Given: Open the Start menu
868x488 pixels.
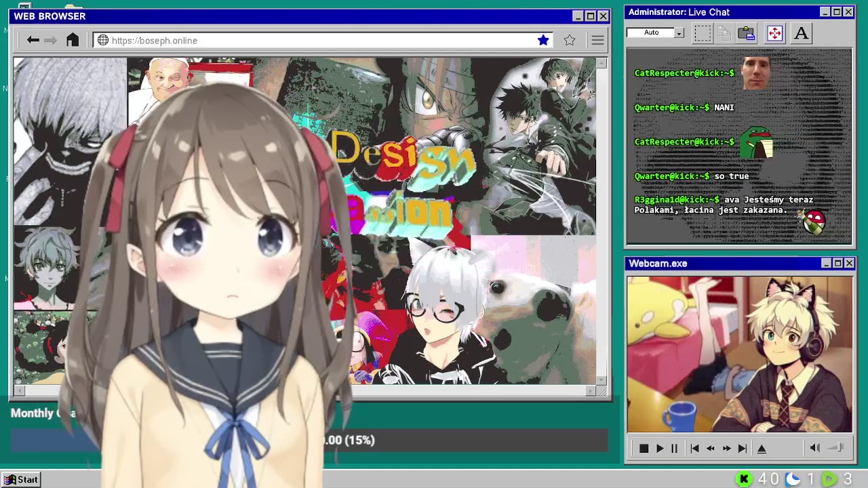Looking at the screenshot, I should (20, 479).
